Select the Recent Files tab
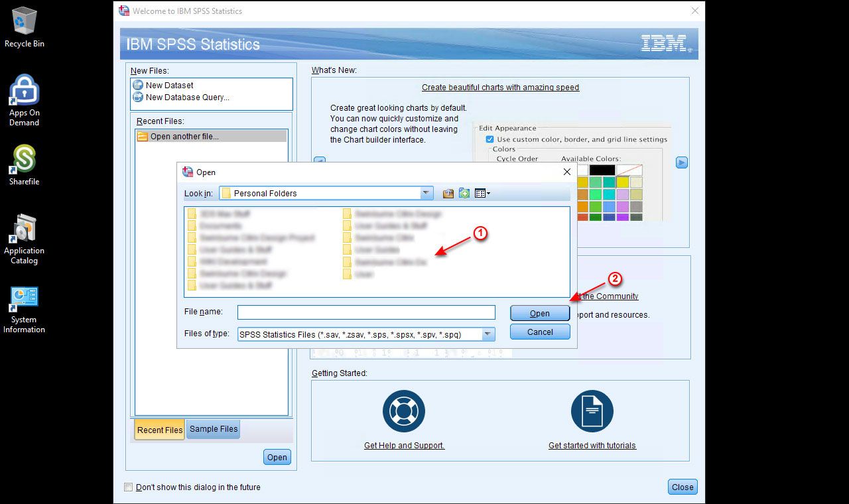The width and height of the screenshot is (849, 504). tap(160, 430)
